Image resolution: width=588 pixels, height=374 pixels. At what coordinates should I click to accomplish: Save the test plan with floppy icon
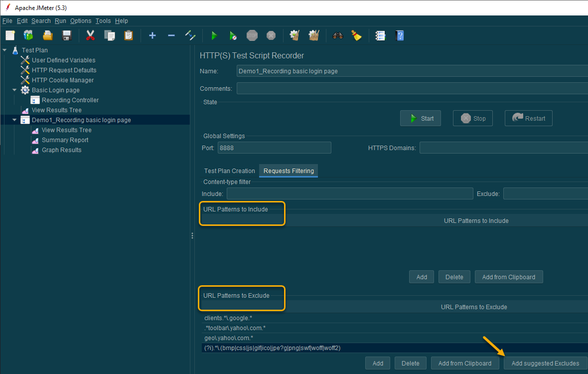[67, 35]
